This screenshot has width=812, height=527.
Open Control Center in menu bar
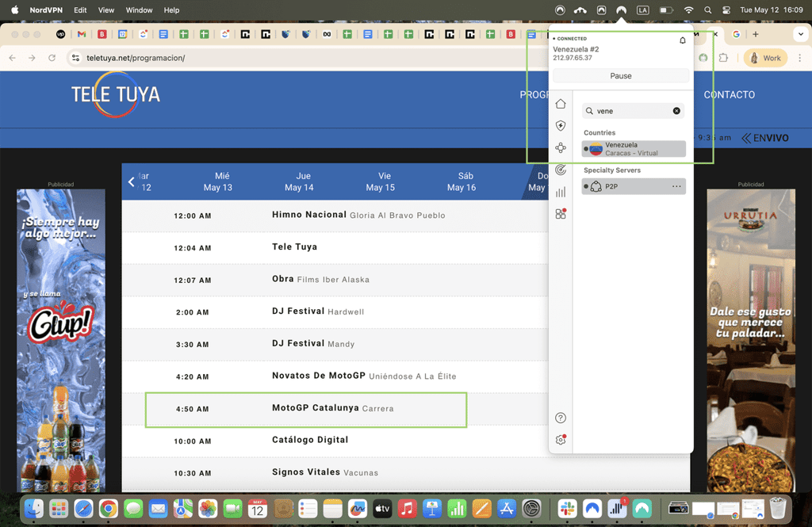[726, 10]
